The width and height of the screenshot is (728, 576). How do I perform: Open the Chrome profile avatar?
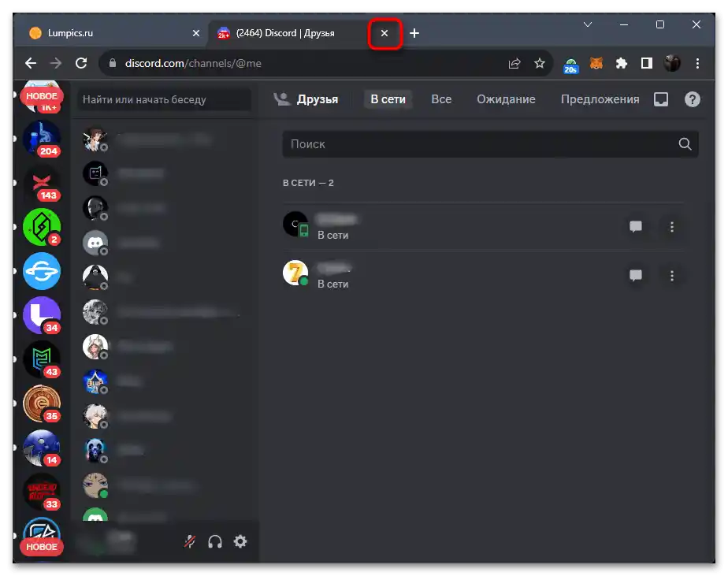coord(672,63)
